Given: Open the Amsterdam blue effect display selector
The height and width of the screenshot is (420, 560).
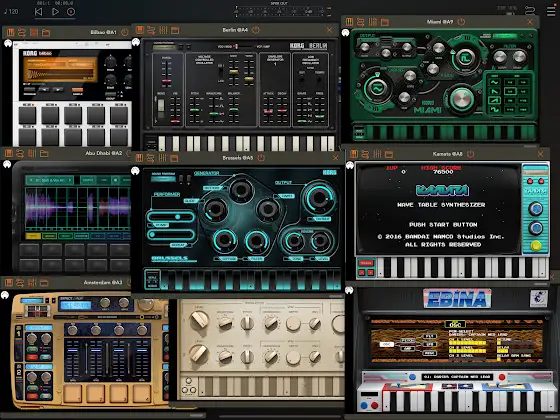Looking at the screenshot, I should pyautogui.click(x=75, y=306).
